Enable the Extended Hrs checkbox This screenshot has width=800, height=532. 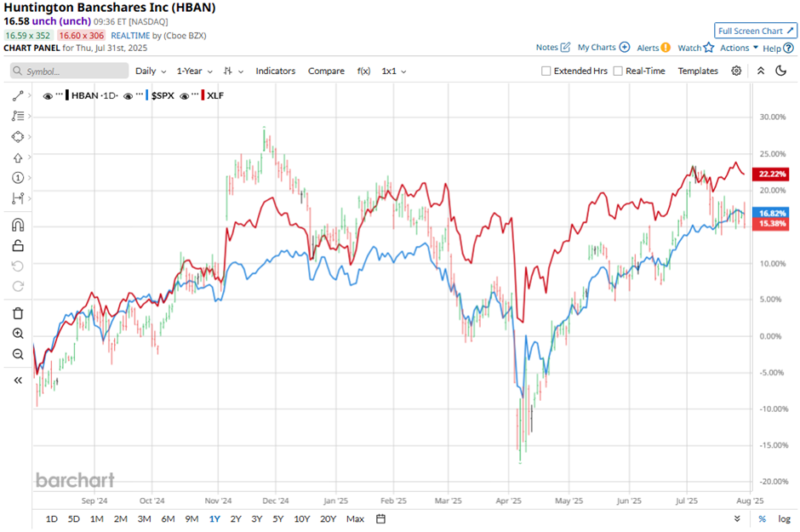click(x=546, y=71)
